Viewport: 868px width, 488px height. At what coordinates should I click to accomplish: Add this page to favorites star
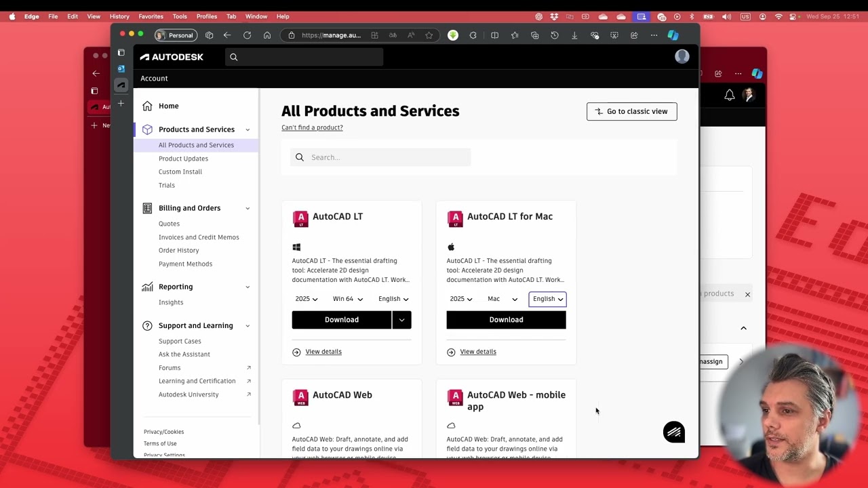tap(429, 35)
